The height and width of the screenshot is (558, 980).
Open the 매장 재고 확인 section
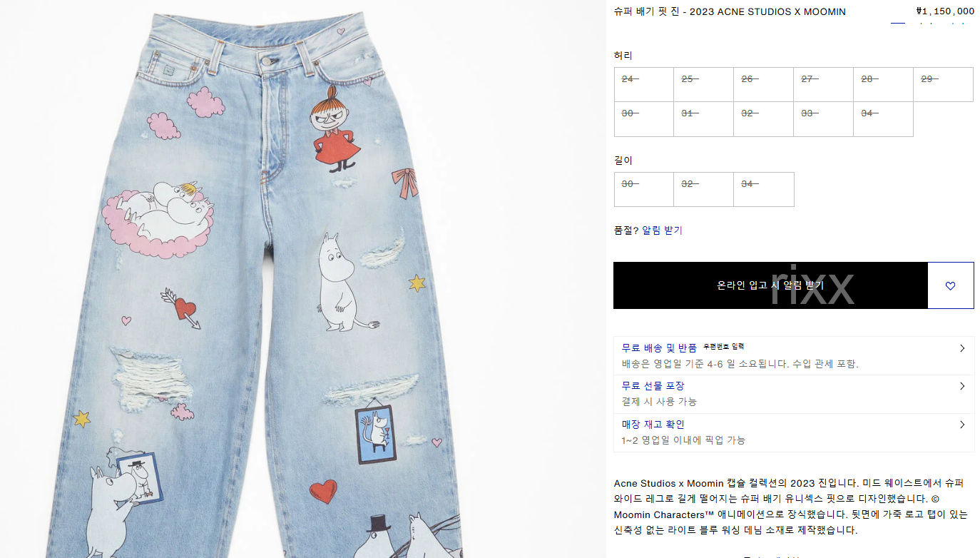tap(794, 432)
